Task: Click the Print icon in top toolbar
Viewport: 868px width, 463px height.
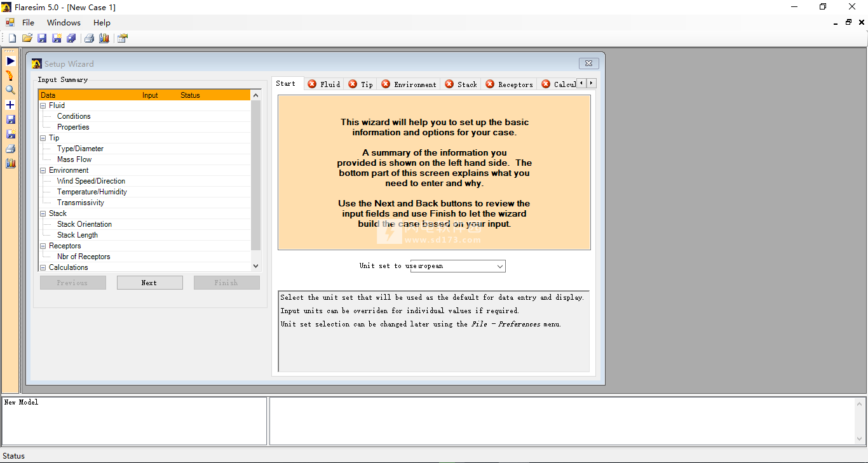Action: point(89,38)
